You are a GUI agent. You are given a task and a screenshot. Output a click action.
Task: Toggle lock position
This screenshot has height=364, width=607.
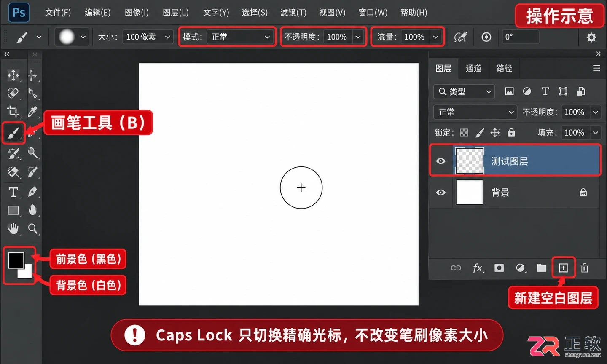(495, 133)
